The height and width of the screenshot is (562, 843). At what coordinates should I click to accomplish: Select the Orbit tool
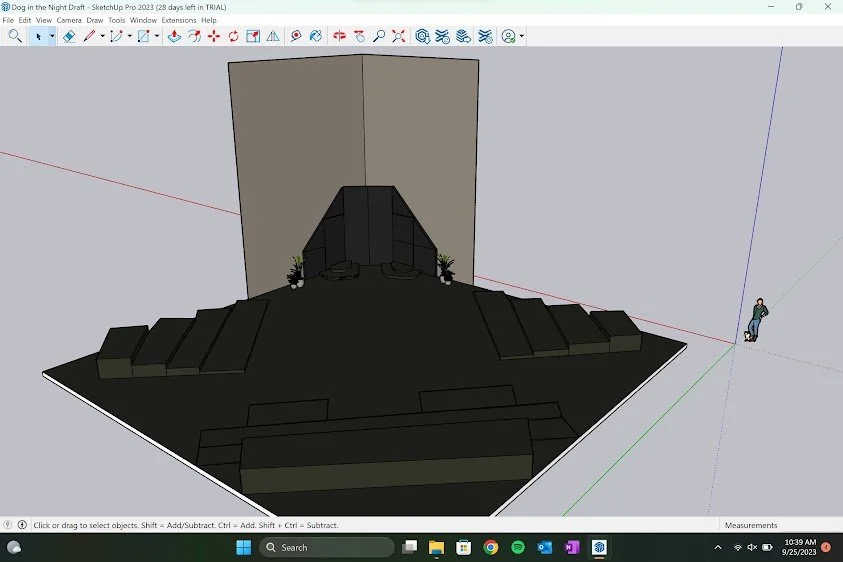coord(339,36)
